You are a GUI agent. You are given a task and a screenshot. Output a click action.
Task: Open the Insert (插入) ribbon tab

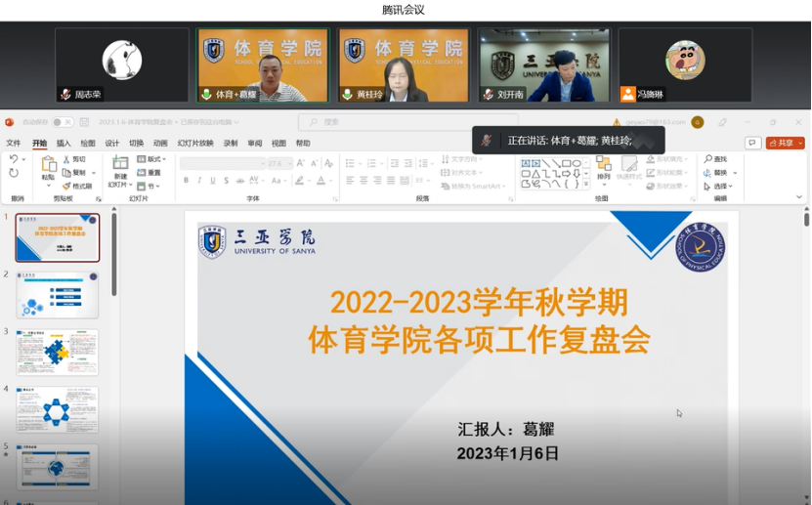point(64,143)
